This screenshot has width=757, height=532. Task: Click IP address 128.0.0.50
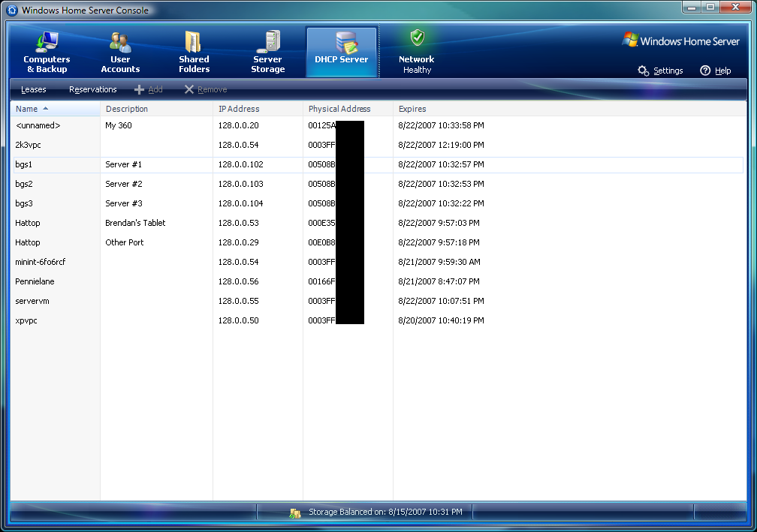tap(239, 320)
